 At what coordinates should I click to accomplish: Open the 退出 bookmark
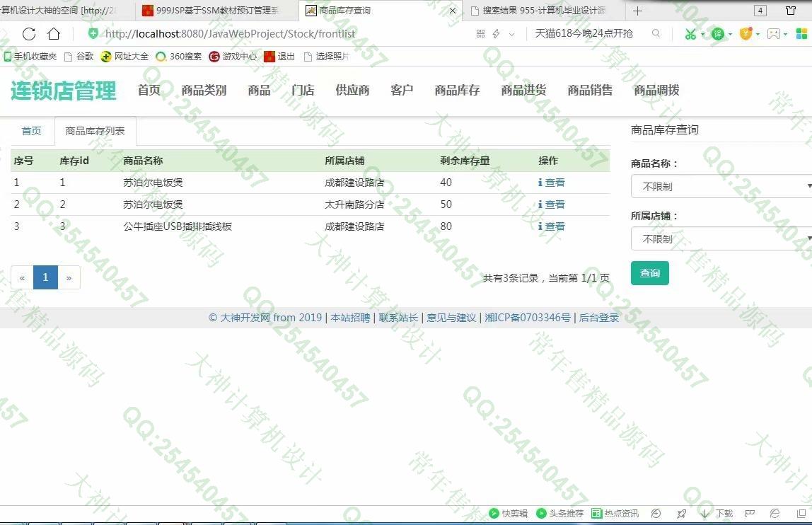(x=279, y=57)
